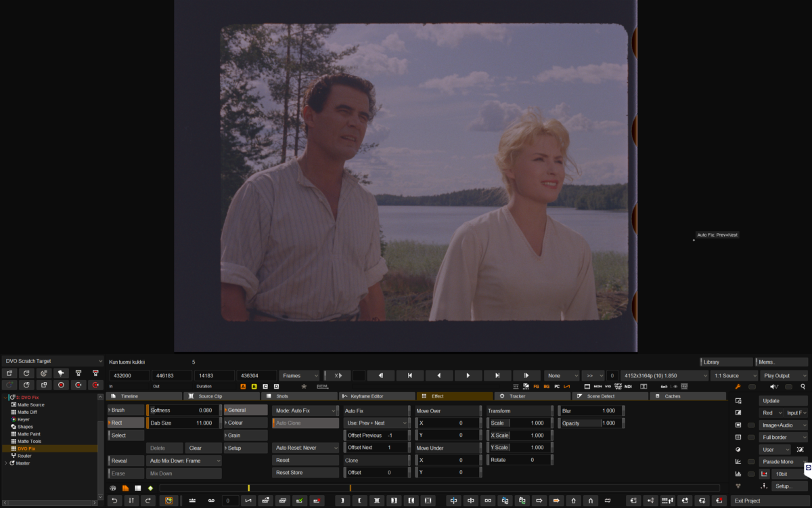Click the play reverse button
This screenshot has height=508, width=812.
438,375
